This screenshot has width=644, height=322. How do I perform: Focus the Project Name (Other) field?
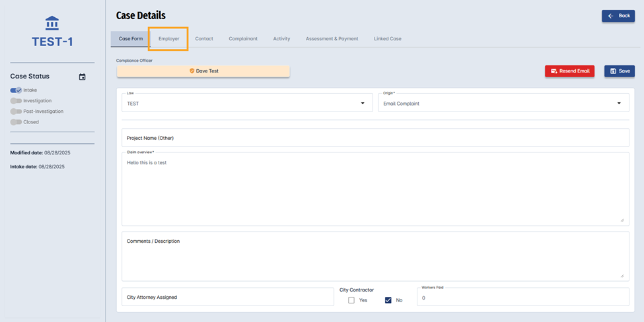click(375, 137)
